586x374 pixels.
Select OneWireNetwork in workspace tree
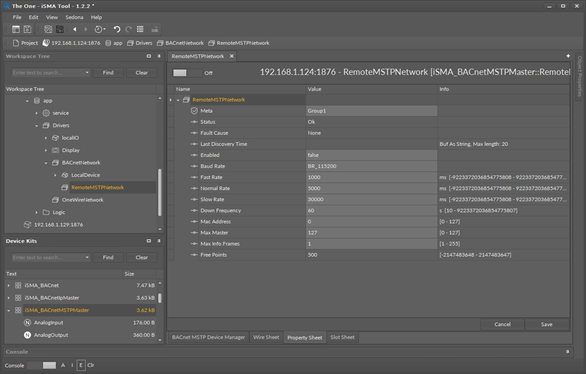pyautogui.click(x=83, y=200)
